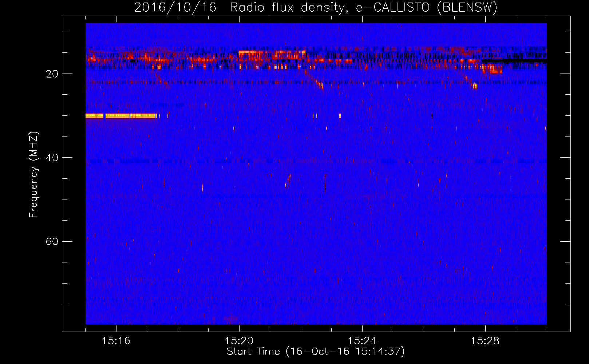This screenshot has height=364, width=589.
Task: Click the '40' frequency tick label
Action: [x=52, y=158]
